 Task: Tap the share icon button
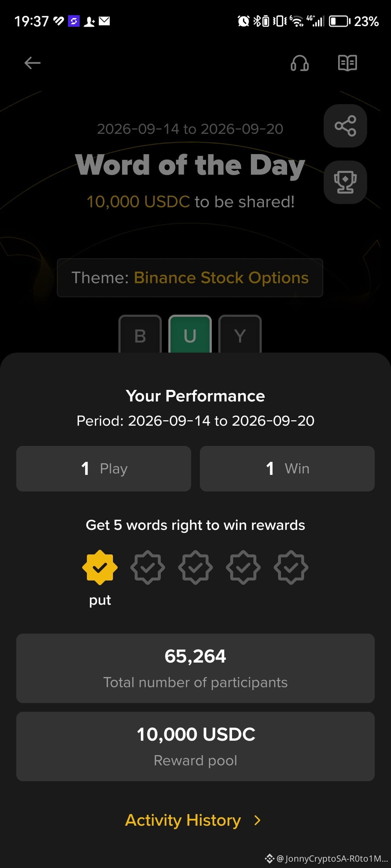pyautogui.click(x=345, y=126)
